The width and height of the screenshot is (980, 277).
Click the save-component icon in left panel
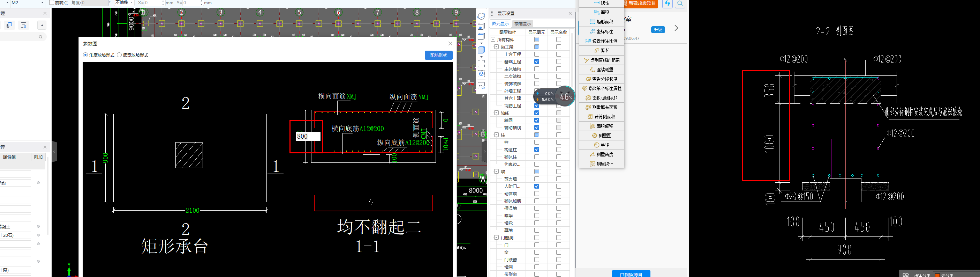pos(23,25)
